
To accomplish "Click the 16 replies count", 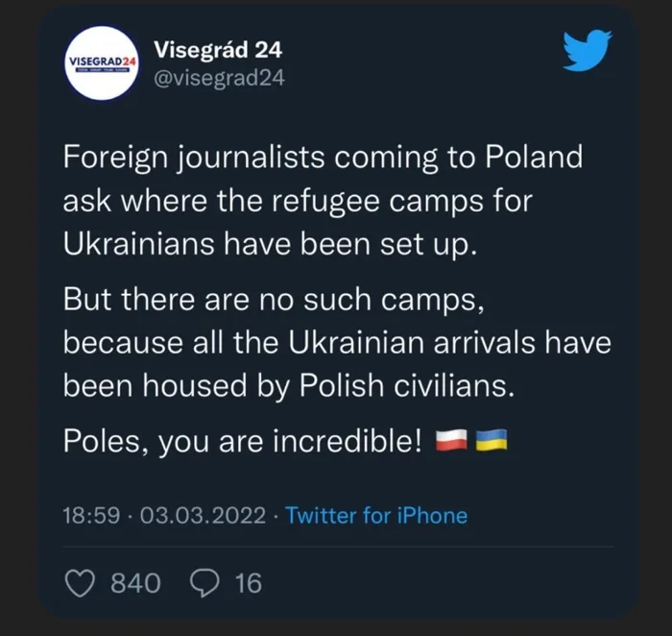I will 248,582.
